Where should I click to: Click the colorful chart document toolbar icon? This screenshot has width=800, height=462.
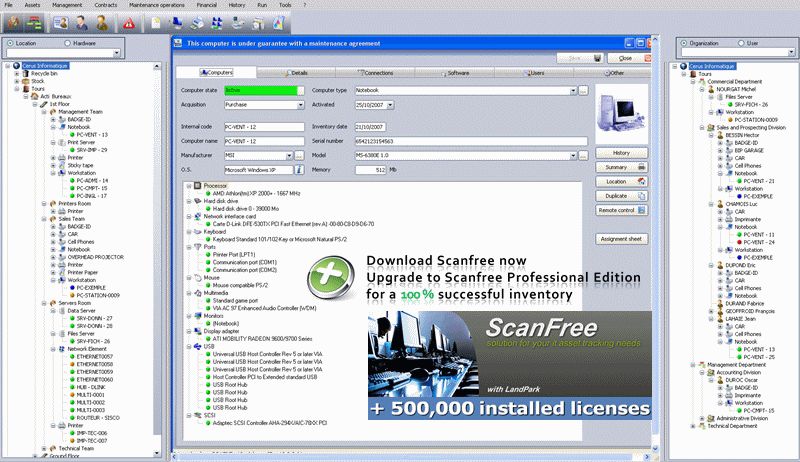[279, 23]
